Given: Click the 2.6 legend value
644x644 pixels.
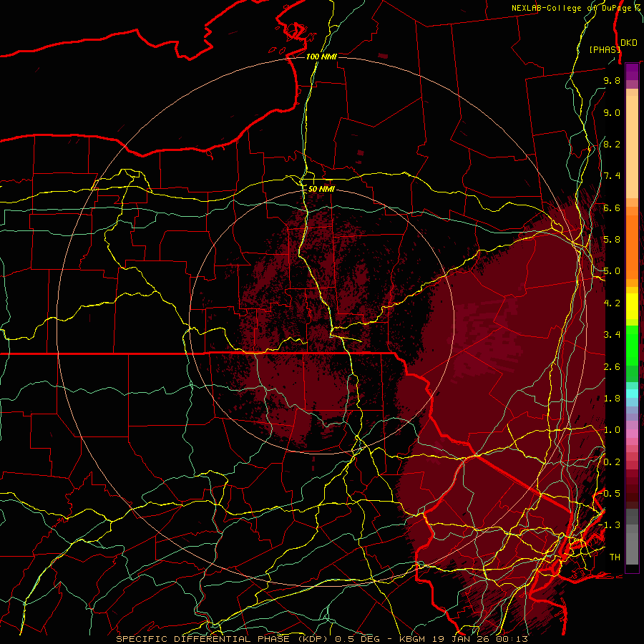Looking at the screenshot, I should pos(612,367).
